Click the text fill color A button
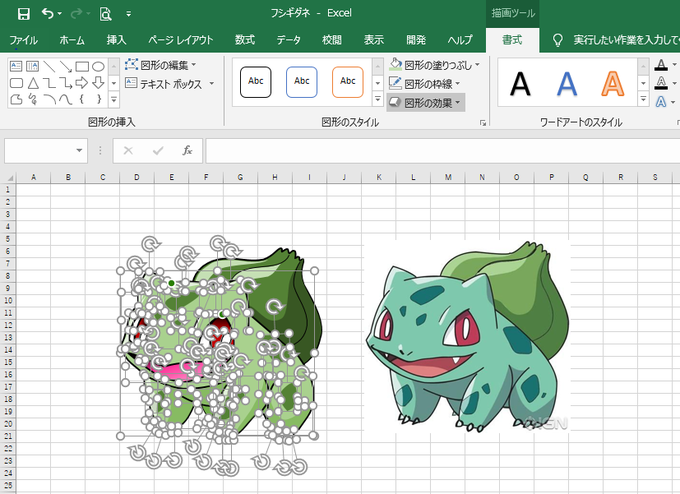 (x=661, y=65)
